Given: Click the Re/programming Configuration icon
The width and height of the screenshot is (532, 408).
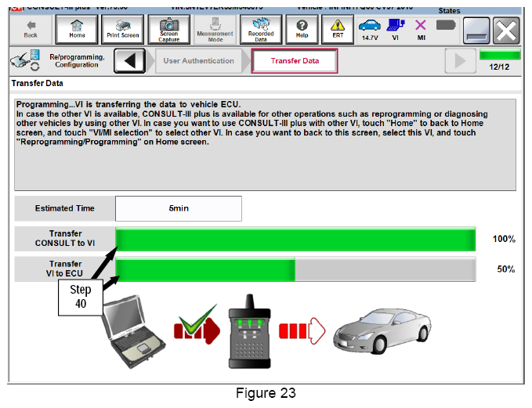Looking at the screenshot, I should tap(25, 60).
